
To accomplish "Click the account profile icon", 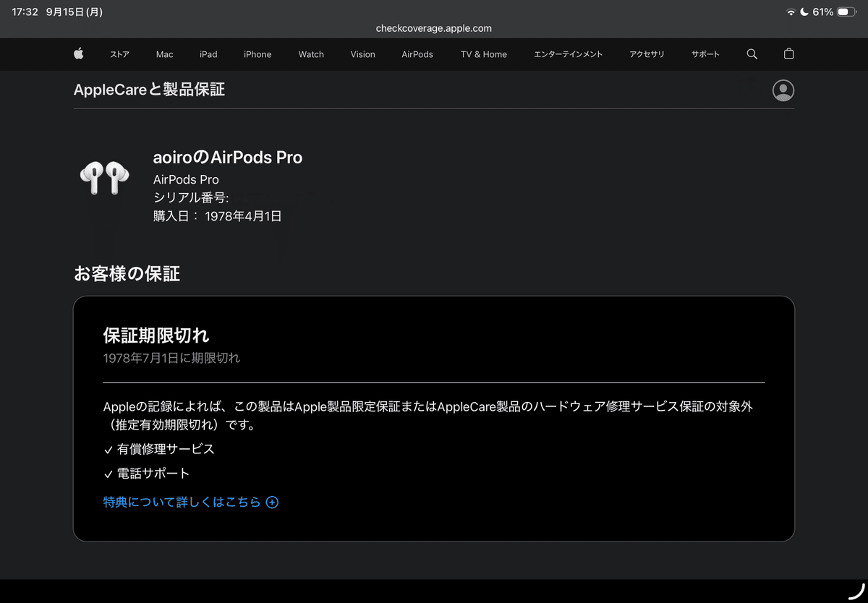I will 783,90.
